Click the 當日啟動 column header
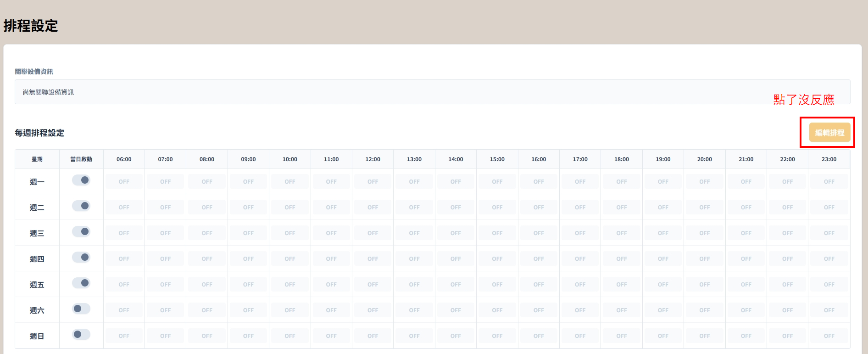Image resolution: width=868 pixels, height=354 pixels. [x=81, y=159]
